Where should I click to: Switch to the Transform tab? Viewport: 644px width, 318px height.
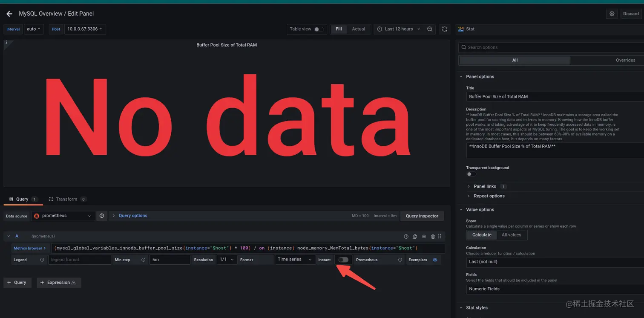click(67, 199)
